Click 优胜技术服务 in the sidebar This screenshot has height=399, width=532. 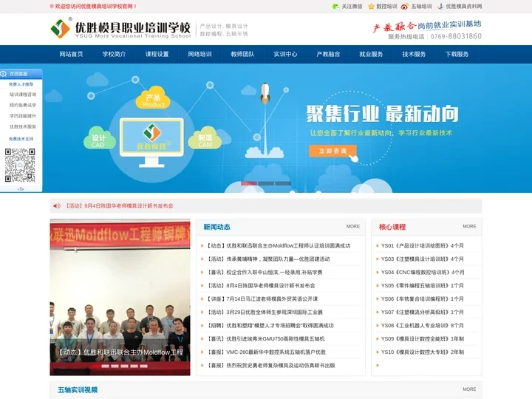click(23, 126)
